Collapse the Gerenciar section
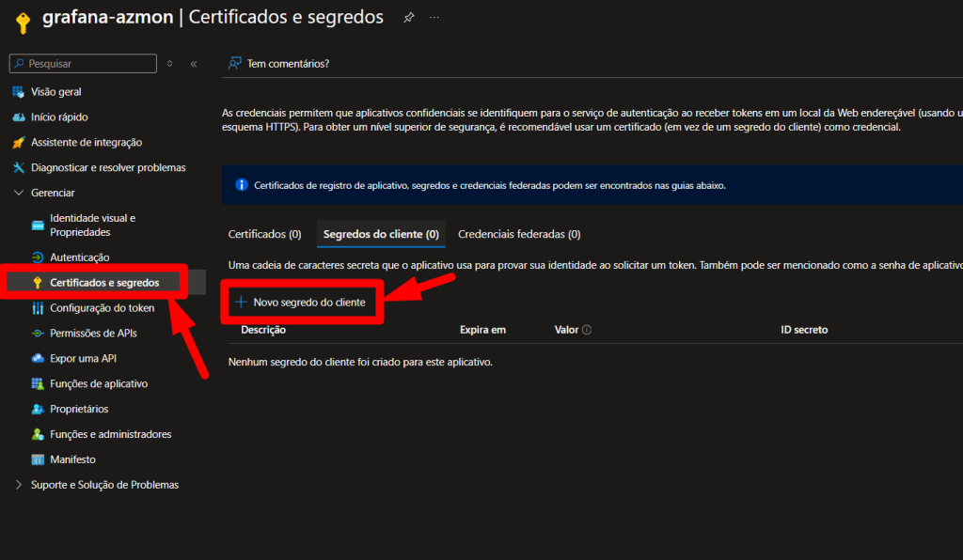This screenshot has width=963, height=560. point(19,193)
